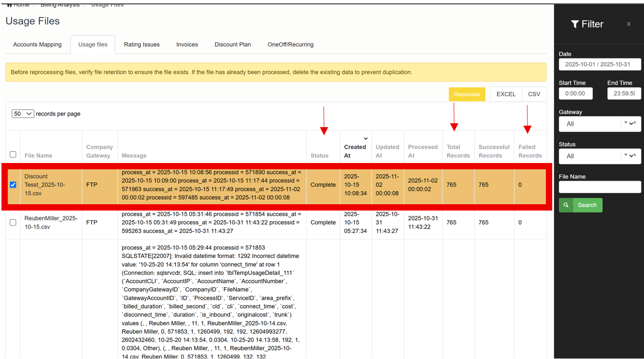644x359 pixels.
Task: Sort by Total Records column header
Action: tap(458, 151)
